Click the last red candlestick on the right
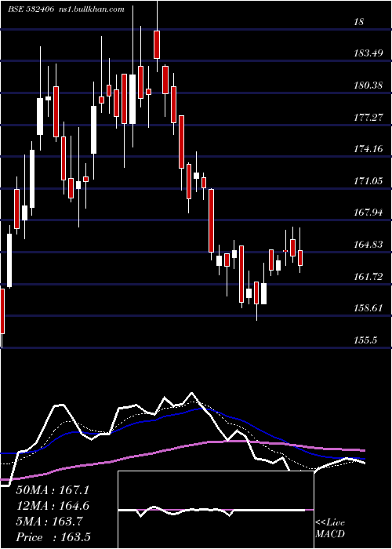Image resolution: width=392 pixels, height=549 pixels. click(x=300, y=258)
